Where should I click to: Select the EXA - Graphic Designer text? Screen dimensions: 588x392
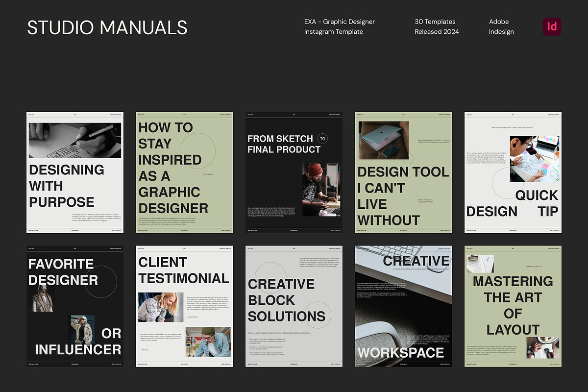(339, 22)
